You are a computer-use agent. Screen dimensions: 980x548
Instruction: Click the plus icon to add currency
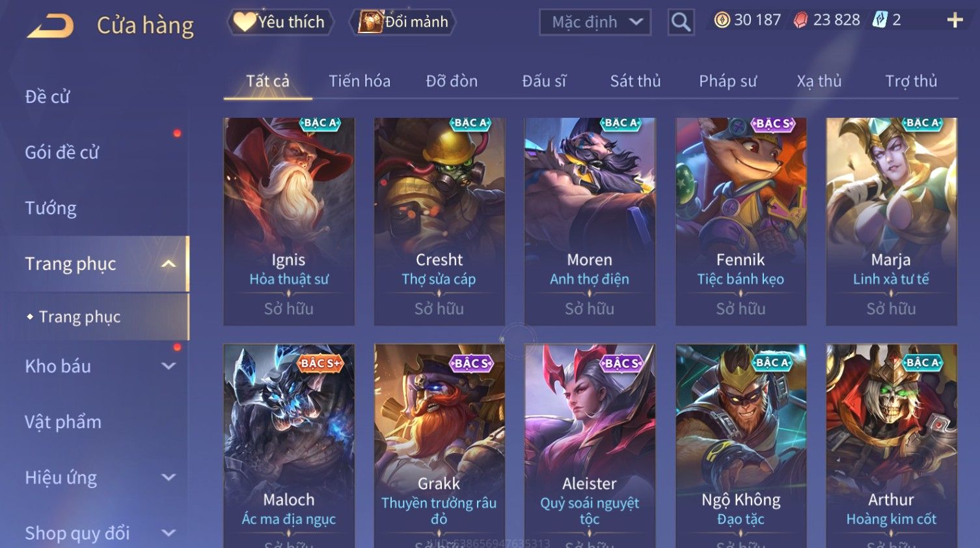[x=955, y=21]
